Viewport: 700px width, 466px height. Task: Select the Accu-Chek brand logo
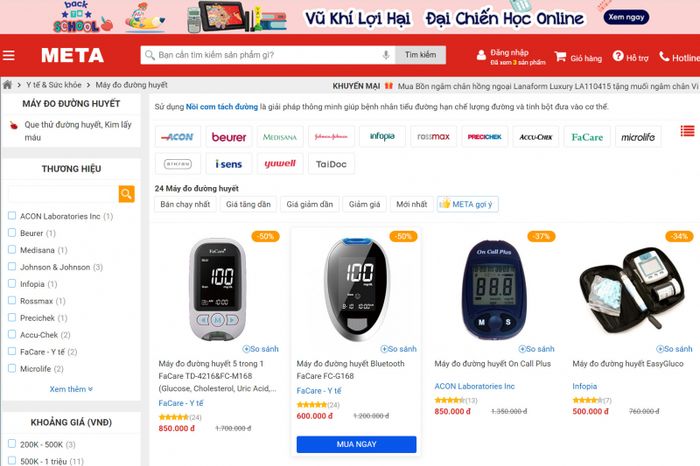pyautogui.click(x=536, y=137)
